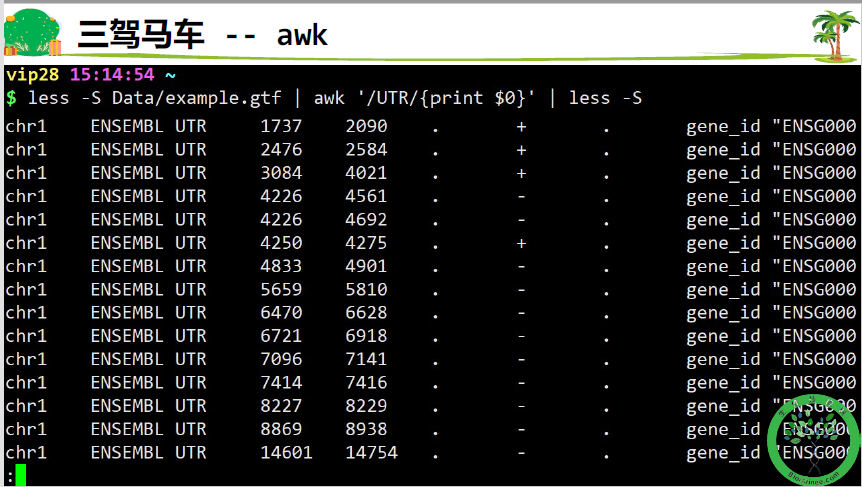Click start value 8869
The width and height of the screenshot is (862, 487).
281,429
